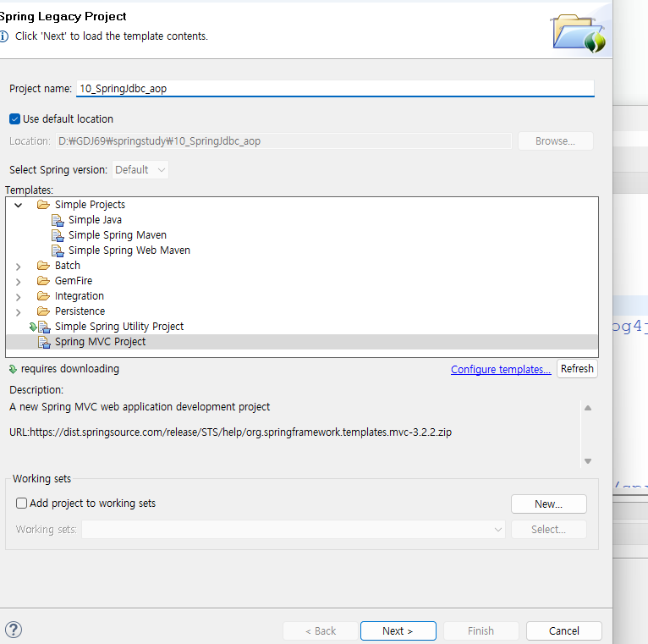Image resolution: width=648 pixels, height=644 pixels.
Task: Toggle Use default location checkbox
Action: coord(14,119)
